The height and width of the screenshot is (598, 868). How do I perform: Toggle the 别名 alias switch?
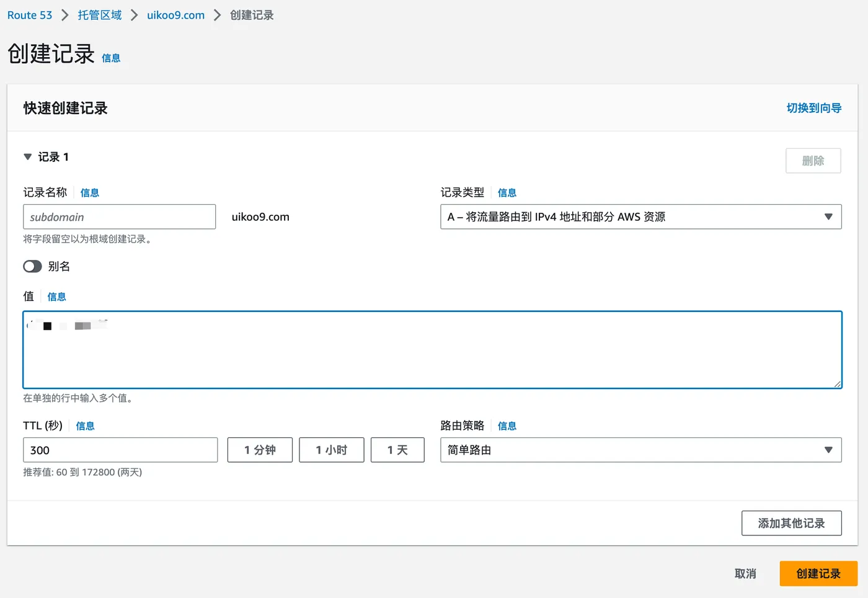point(32,266)
